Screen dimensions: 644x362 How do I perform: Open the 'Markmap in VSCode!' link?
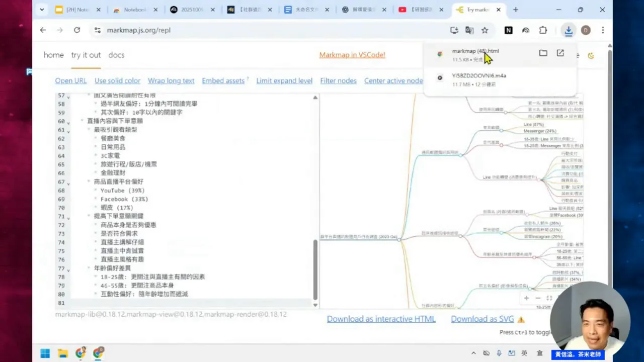[x=352, y=55]
